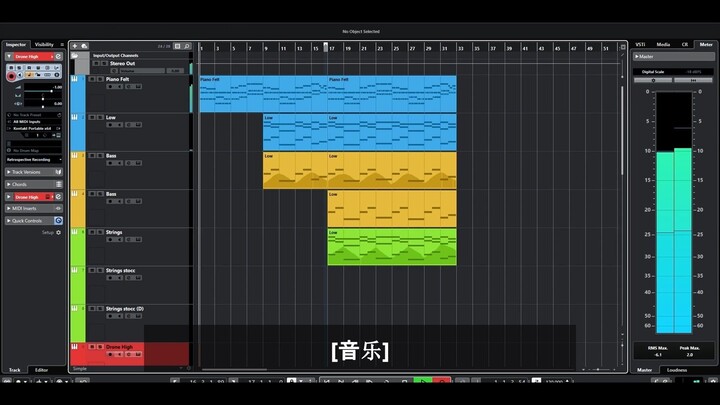Mute the Piano Felt track
The height and width of the screenshot is (405, 720).
pyautogui.click(x=92, y=79)
